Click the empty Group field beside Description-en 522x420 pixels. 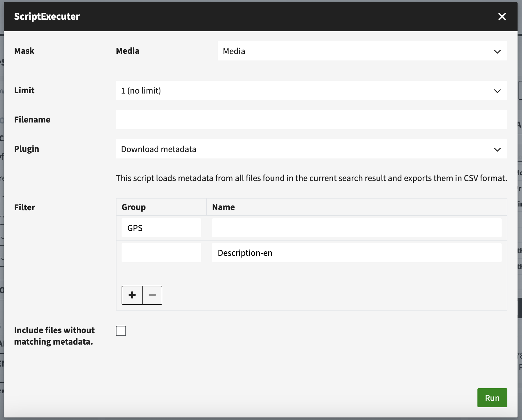click(161, 253)
